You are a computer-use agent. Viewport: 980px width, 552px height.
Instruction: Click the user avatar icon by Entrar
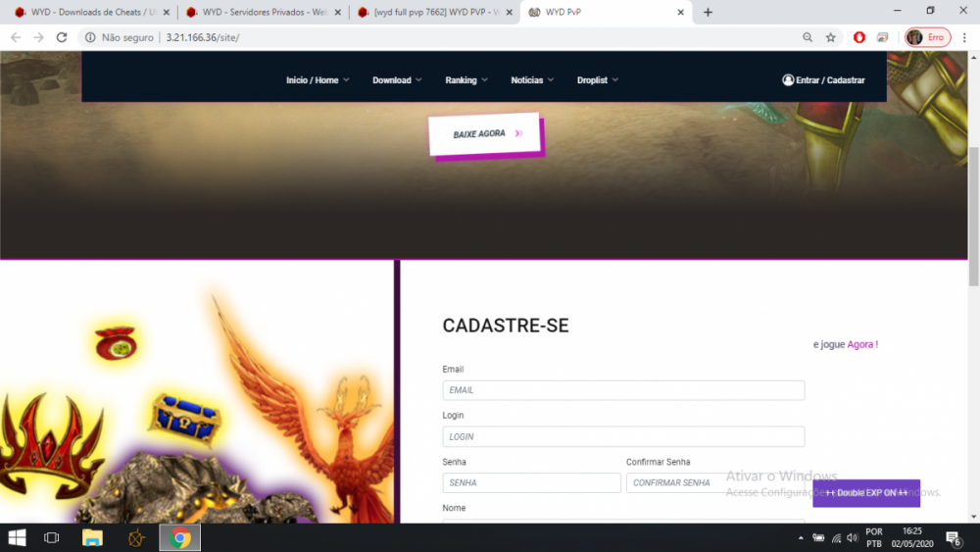coord(788,80)
